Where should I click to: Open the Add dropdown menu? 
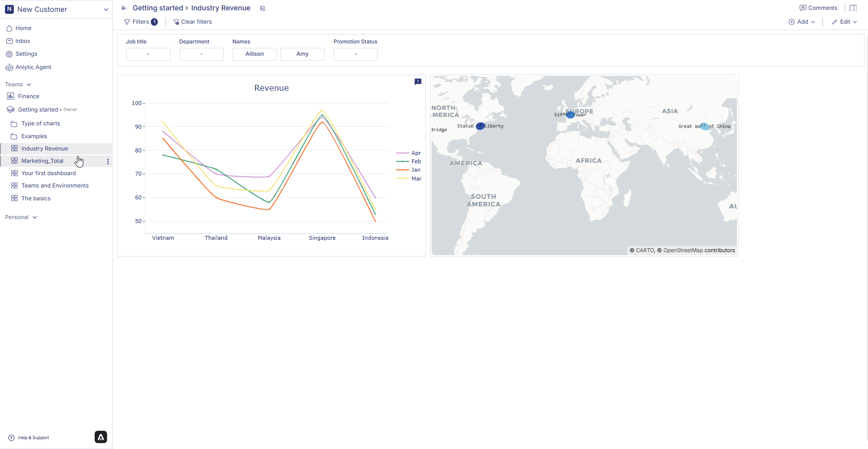[802, 22]
